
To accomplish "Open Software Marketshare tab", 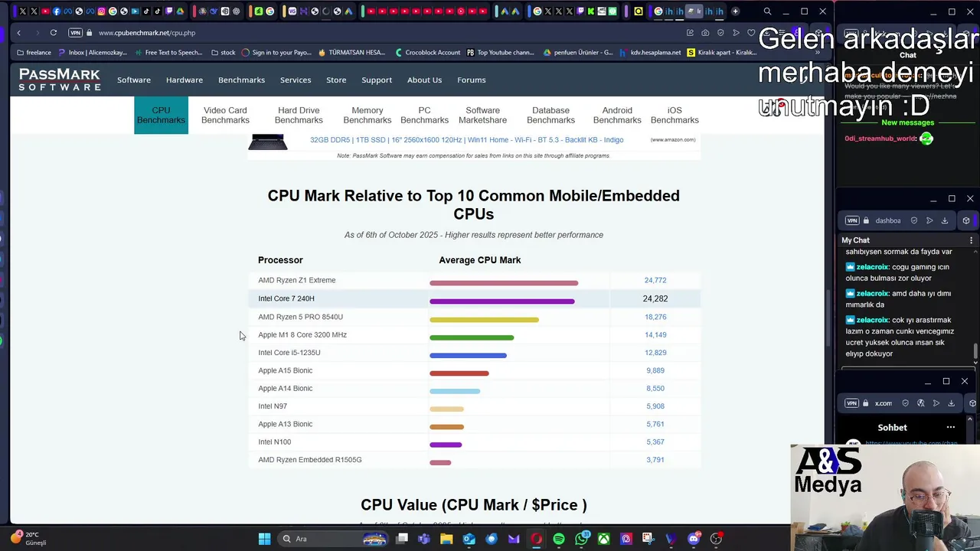I will (482, 115).
